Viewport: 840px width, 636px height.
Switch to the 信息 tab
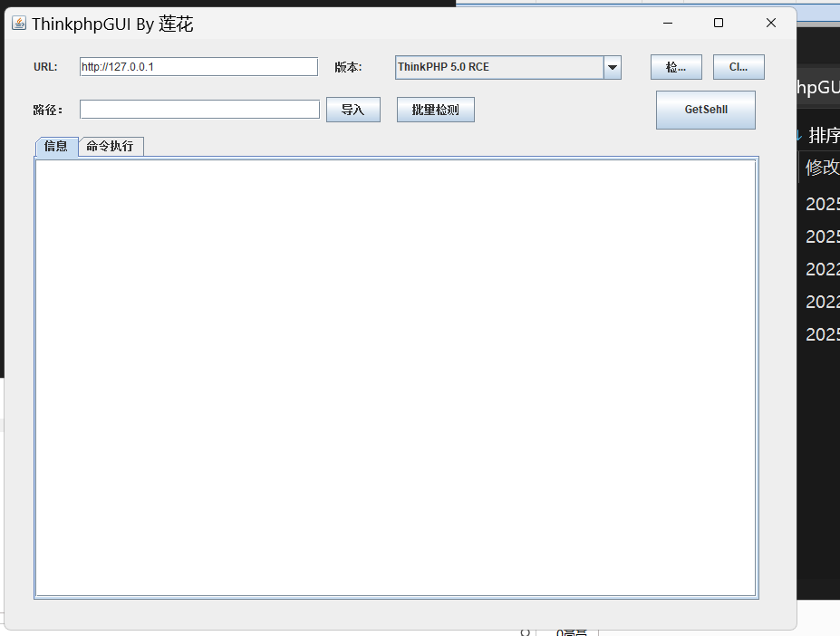[57, 146]
